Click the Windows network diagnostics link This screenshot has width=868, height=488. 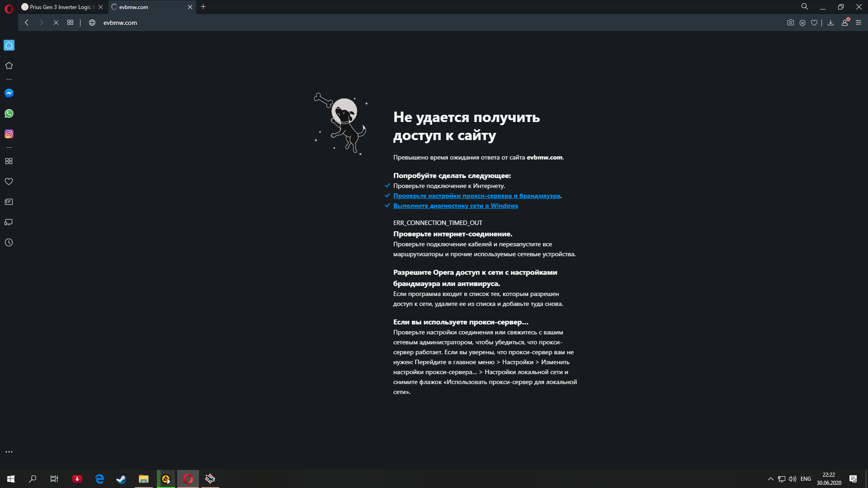click(x=455, y=206)
